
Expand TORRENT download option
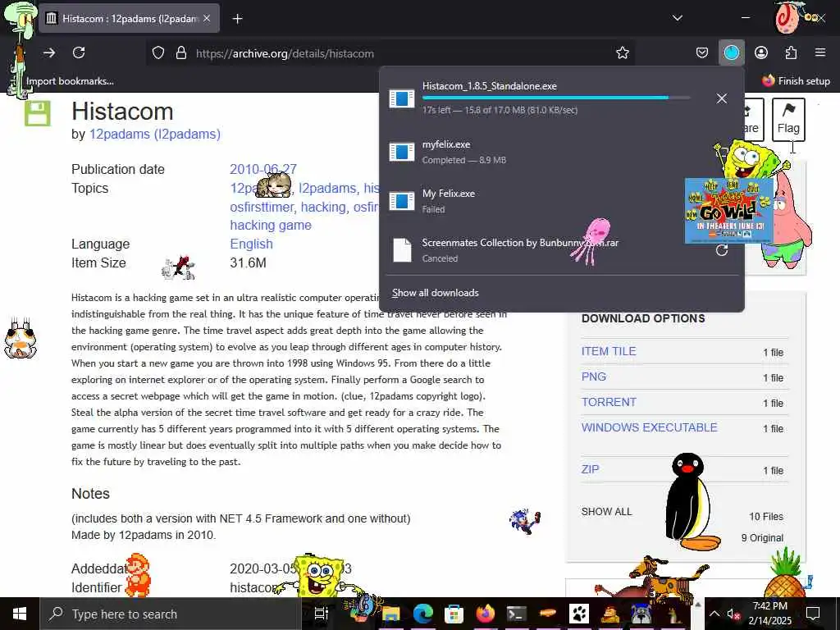609,402
